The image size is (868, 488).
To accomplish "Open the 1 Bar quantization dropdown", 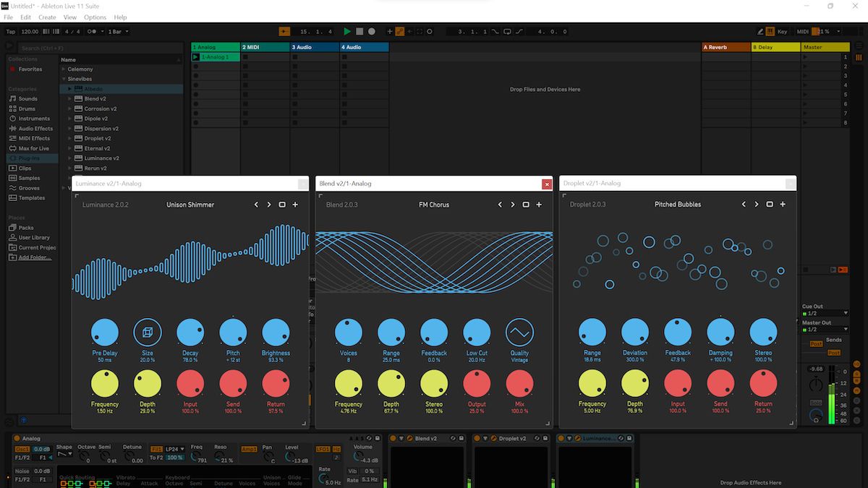I will coord(118,32).
